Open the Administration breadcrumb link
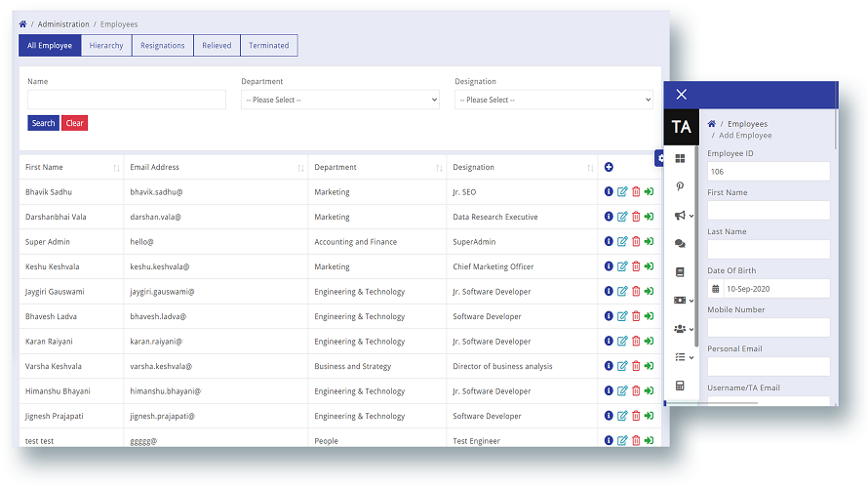 click(63, 23)
